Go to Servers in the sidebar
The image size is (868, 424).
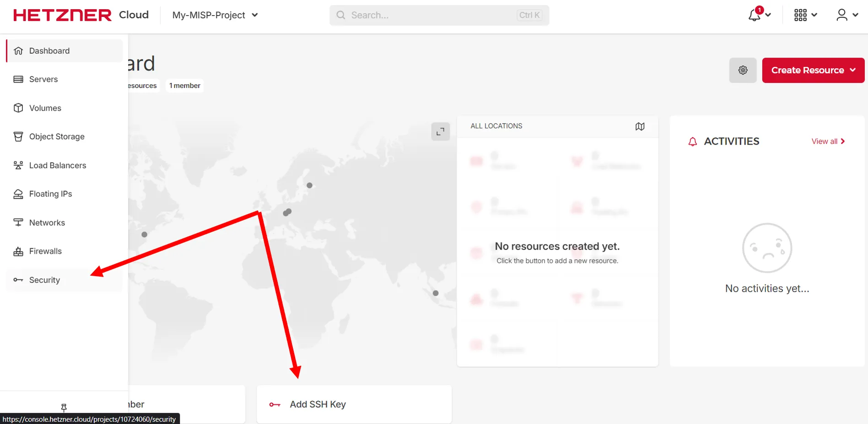coord(43,79)
